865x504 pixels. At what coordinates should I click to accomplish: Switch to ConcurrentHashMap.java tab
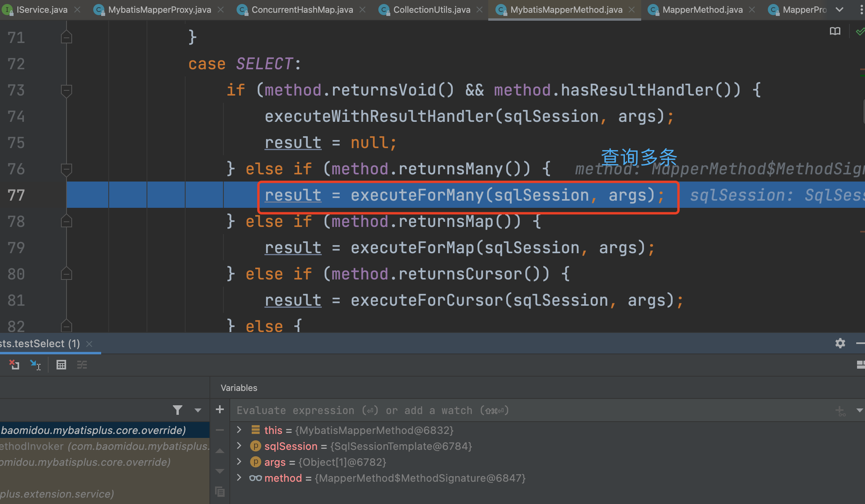[302, 10]
